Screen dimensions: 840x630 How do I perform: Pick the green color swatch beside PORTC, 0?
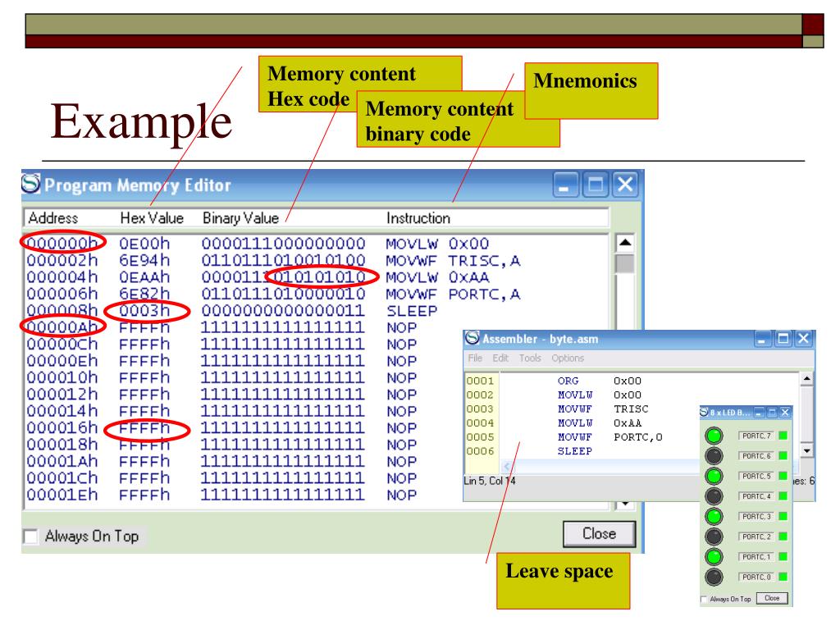783,577
